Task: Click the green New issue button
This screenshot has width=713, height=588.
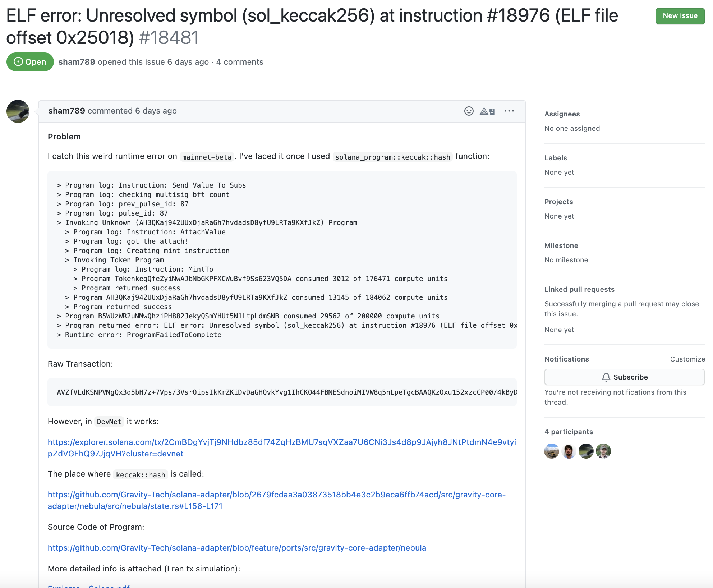Action: (x=680, y=16)
